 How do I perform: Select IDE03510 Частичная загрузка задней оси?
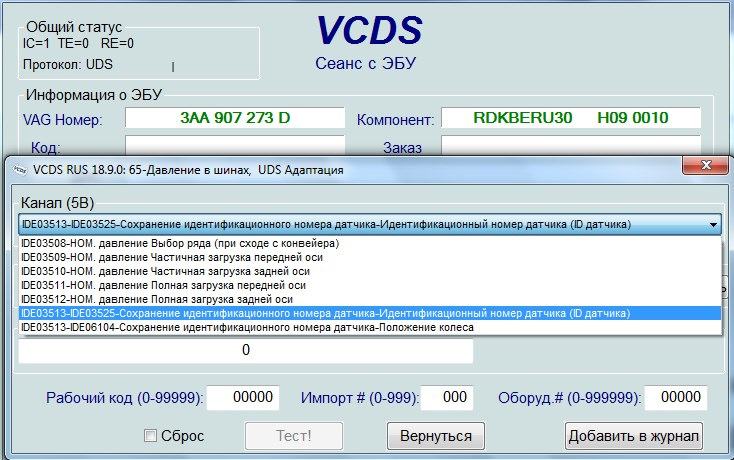pyautogui.click(x=370, y=271)
